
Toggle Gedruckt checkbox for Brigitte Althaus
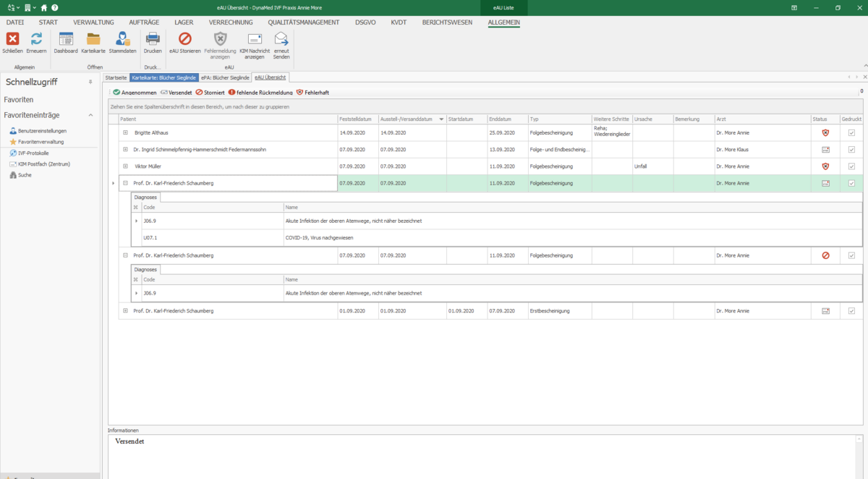tap(851, 133)
